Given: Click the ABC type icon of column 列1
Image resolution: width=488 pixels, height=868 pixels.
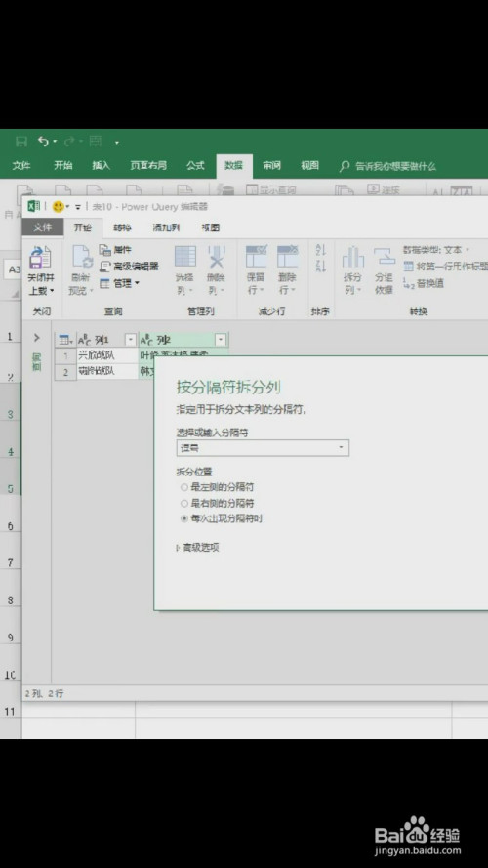Looking at the screenshot, I should 84,340.
